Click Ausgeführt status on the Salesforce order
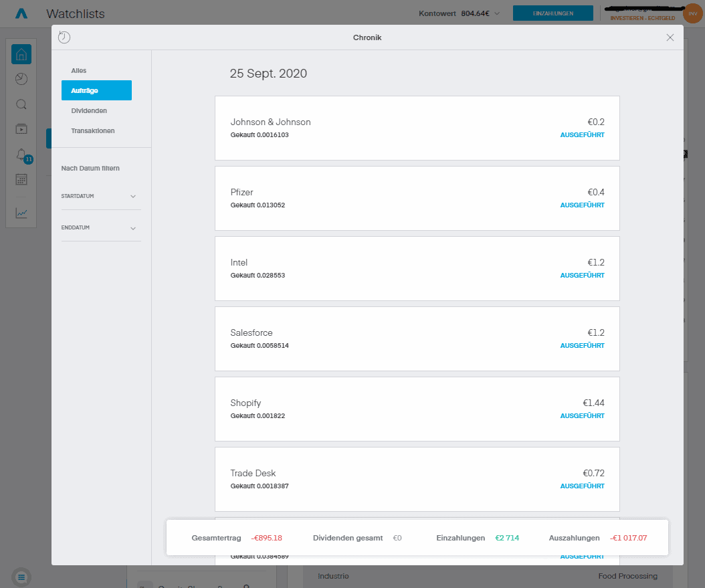The height and width of the screenshot is (588, 705). click(582, 346)
